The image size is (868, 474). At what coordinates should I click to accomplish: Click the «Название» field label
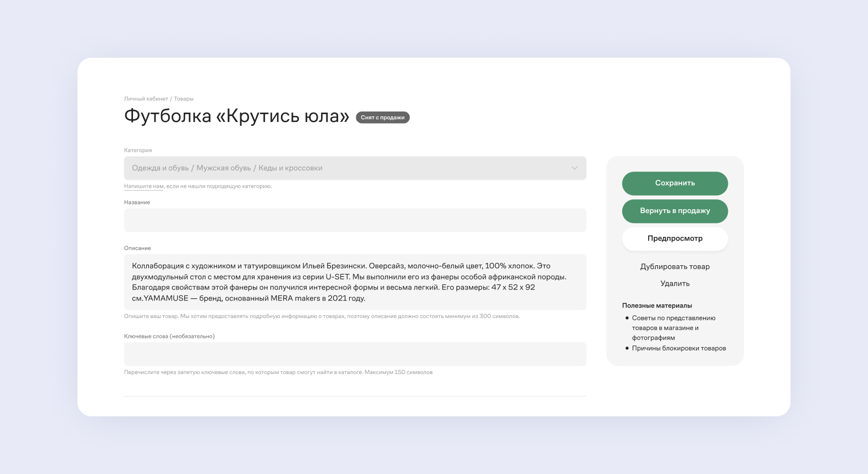pos(137,203)
